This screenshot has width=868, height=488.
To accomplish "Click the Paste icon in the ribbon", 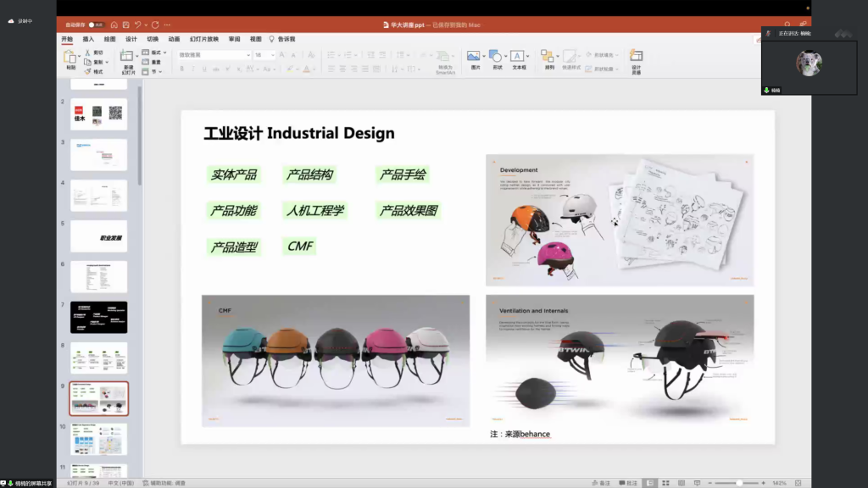I will (x=70, y=57).
